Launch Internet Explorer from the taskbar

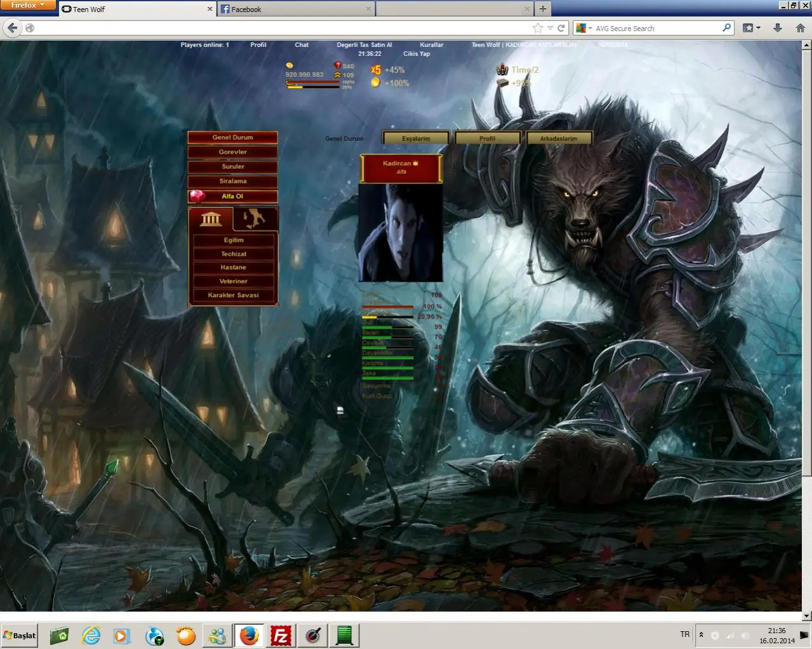(91, 636)
